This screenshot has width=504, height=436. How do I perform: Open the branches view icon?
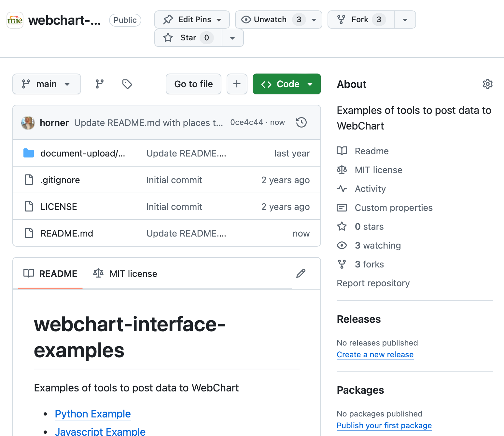[100, 84]
